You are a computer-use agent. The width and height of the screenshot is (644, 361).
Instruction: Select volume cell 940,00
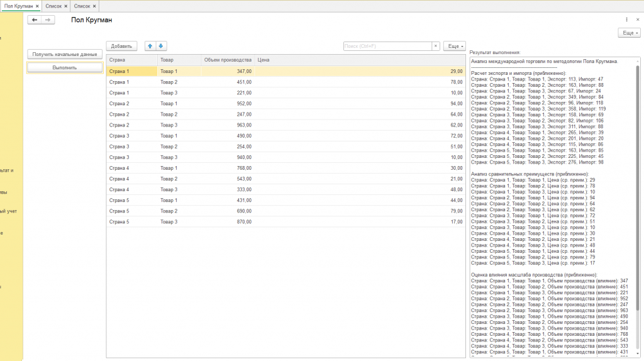coord(228,157)
